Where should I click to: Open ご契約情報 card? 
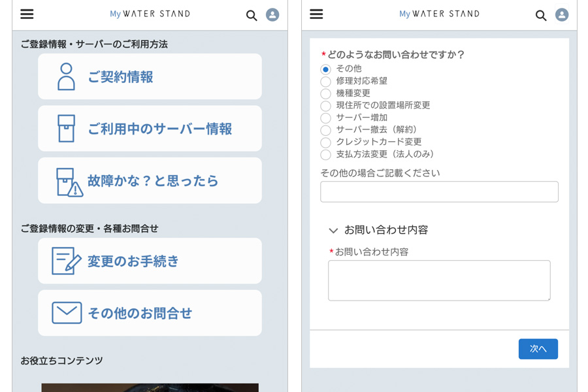150,76
